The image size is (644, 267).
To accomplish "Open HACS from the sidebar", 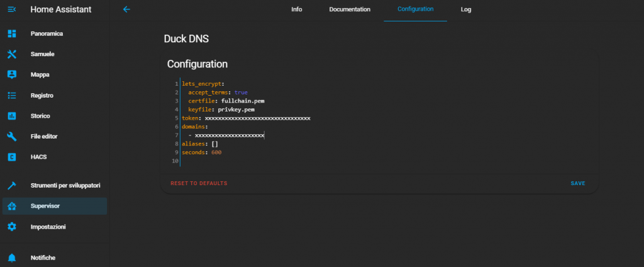I will point(55,157).
